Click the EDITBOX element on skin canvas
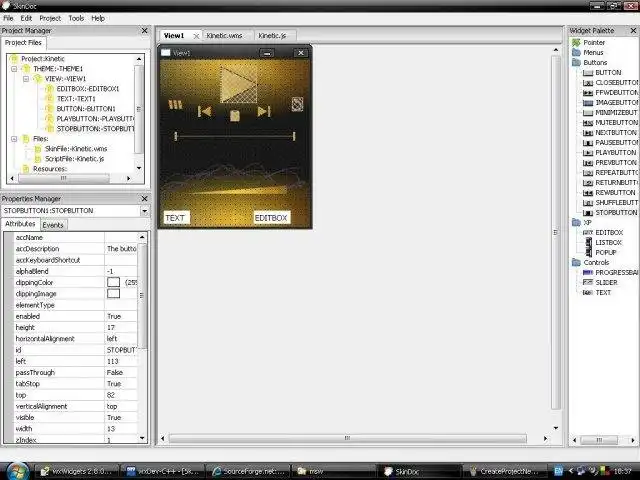Viewport: 640px width, 480px height. pyautogui.click(x=271, y=218)
